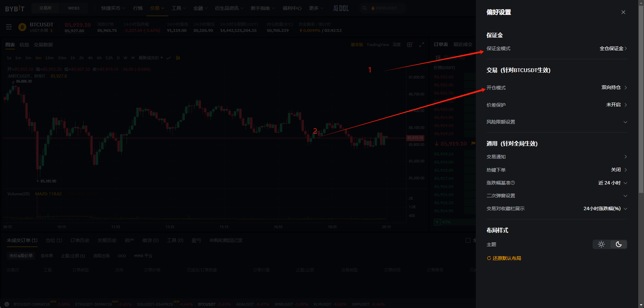
Task: Open 开仓模式 showing 双向持仓
Action: (614, 88)
